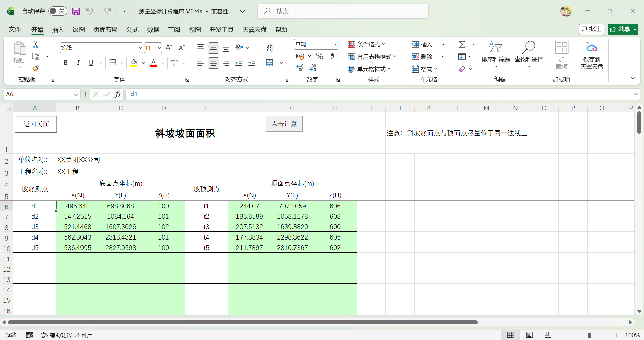Click the Increase Font Size icon
This screenshot has height=340, width=644.
(169, 48)
